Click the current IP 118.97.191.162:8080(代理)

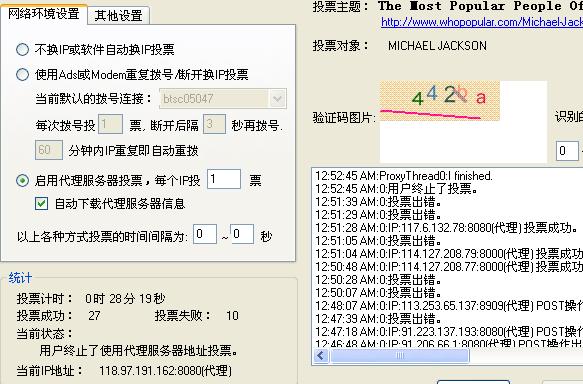click(166, 371)
